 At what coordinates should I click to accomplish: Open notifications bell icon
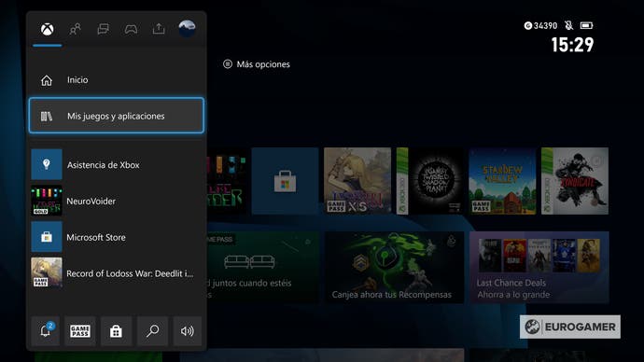(46, 331)
